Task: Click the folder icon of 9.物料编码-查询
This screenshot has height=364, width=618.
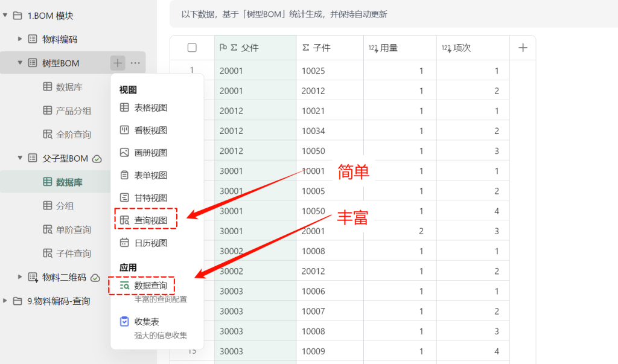Action: point(18,301)
